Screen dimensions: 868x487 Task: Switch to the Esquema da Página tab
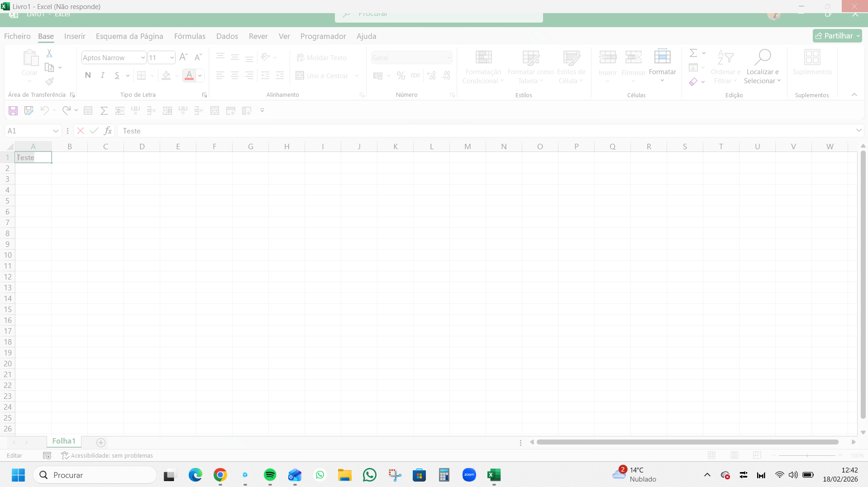pyautogui.click(x=129, y=36)
